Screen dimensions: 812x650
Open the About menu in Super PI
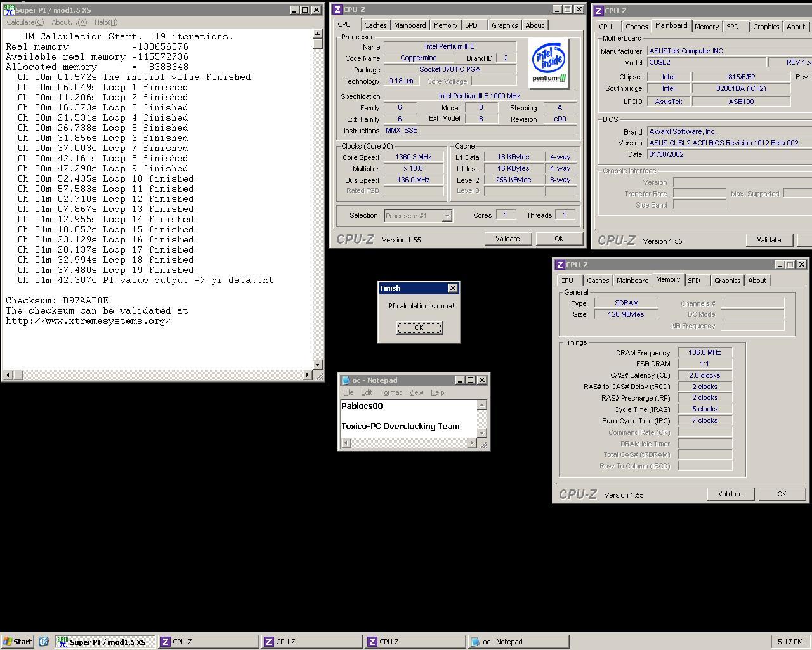[x=69, y=22]
